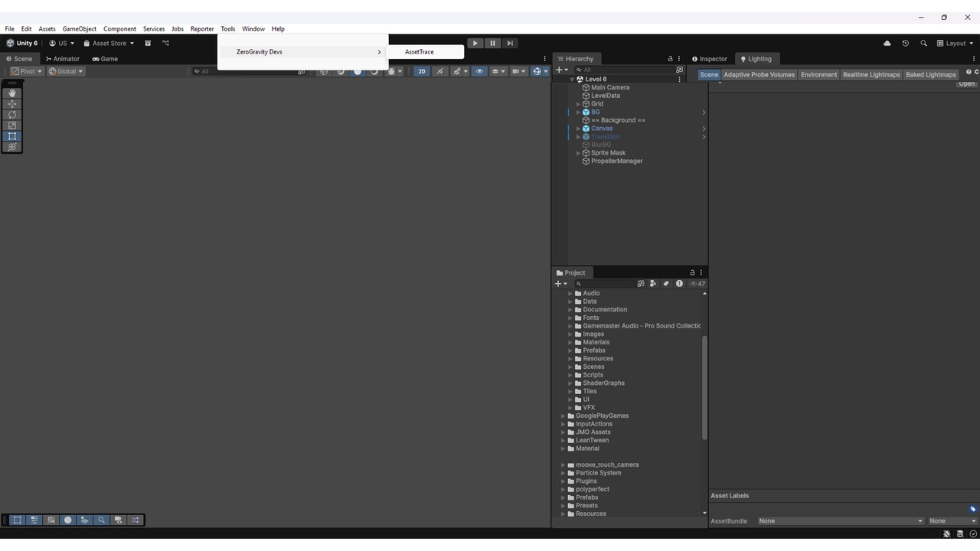
Task: Click the Hierarchy search-by-type icon
Action: (679, 70)
